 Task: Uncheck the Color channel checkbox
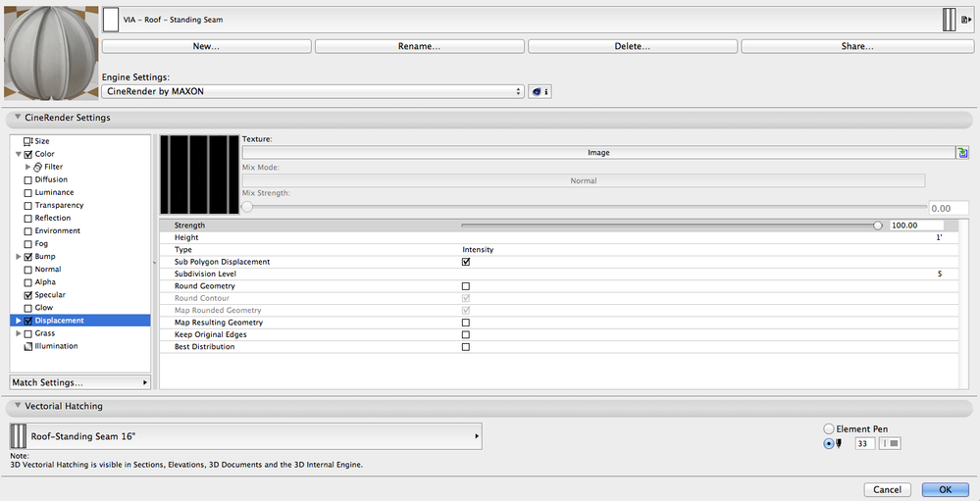coord(27,154)
